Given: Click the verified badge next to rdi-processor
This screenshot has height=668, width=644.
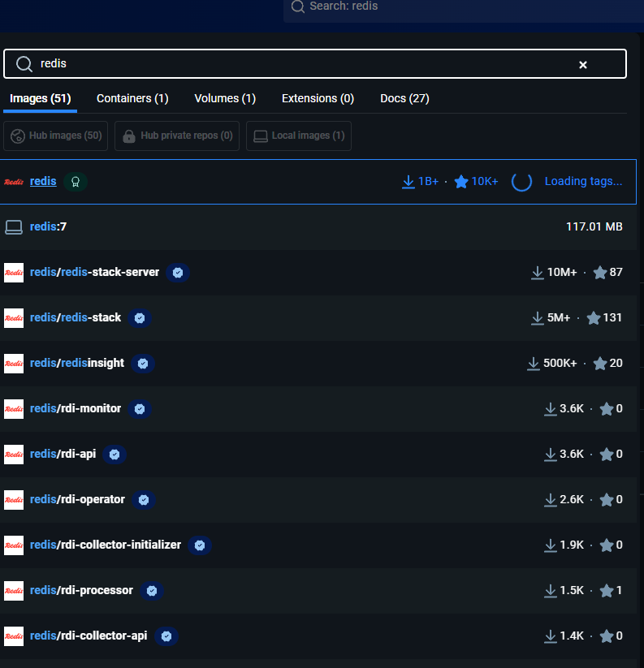Looking at the screenshot, I should tap(152, 591).
